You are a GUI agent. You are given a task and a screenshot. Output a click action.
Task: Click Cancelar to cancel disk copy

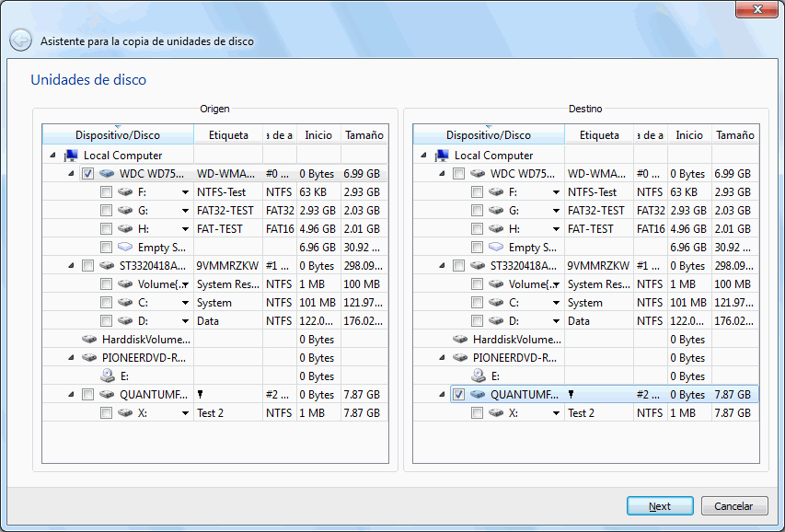tap(734, 506)
